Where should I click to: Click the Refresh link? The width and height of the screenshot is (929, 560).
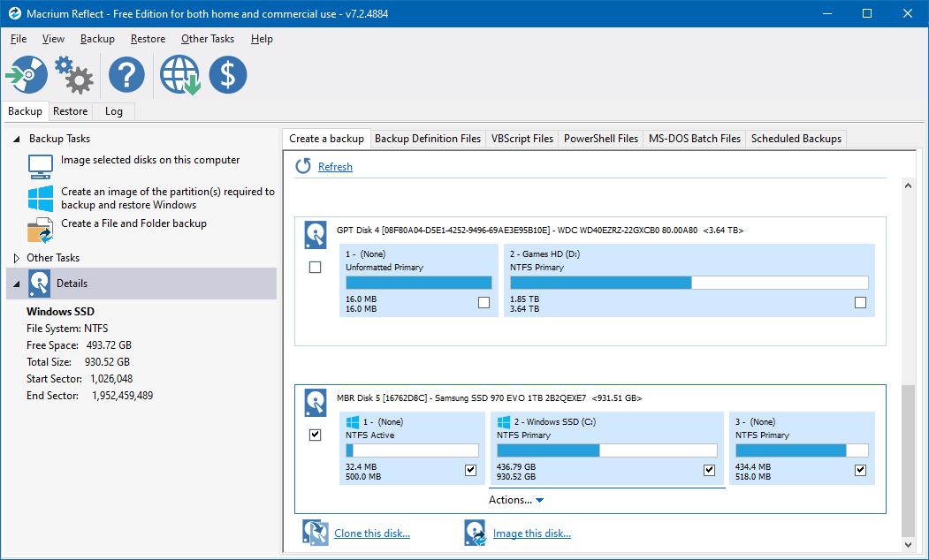pyautogui.click(x=335, y=167)
